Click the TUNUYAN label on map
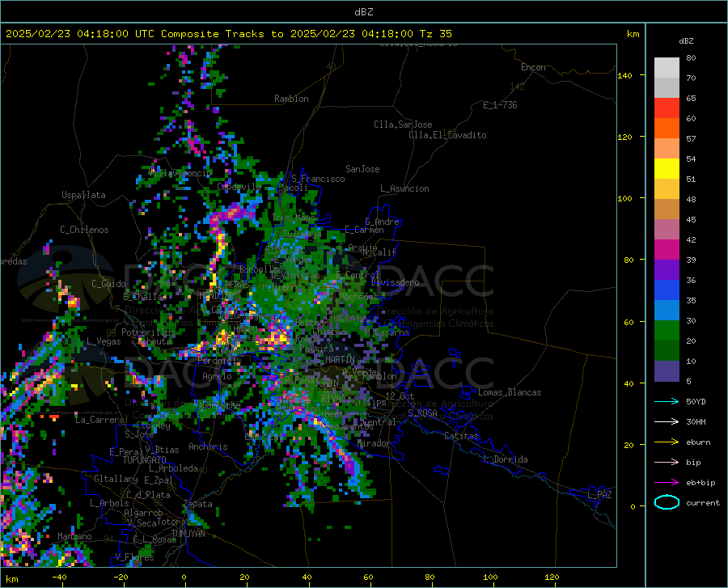Viewport: 728px width, 588px height. point(188,533)
